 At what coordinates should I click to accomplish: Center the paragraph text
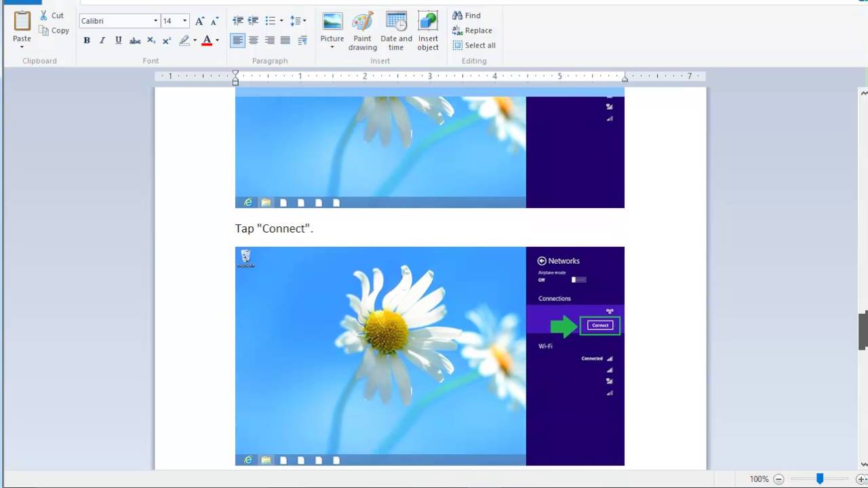(254, 41)
